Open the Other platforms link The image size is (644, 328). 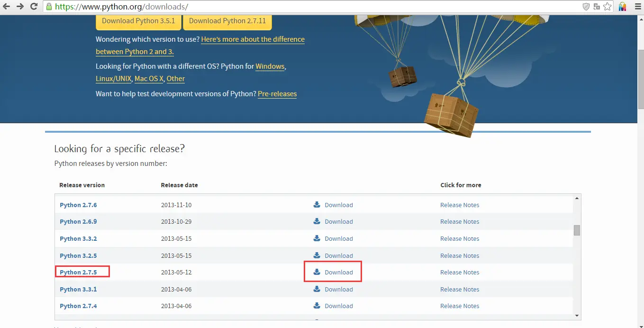pyautogui.click(x=176, y=79)
